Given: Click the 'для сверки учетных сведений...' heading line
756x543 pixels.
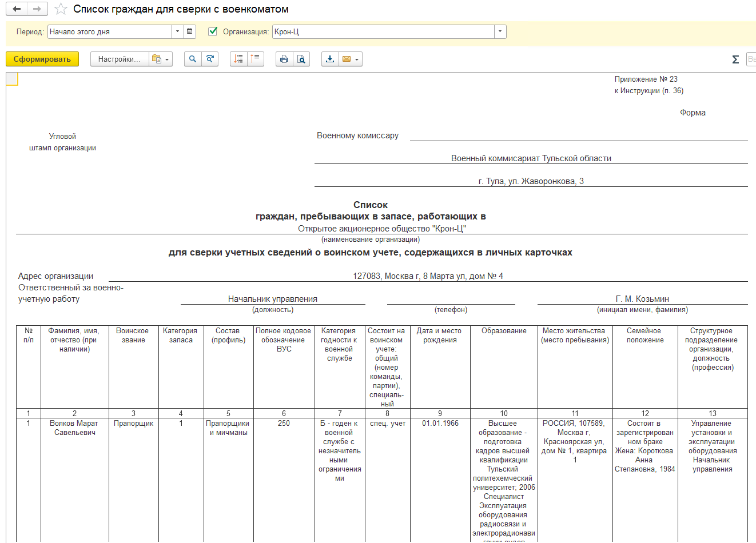Looking at the screenshot, I should tap(371, 253).
